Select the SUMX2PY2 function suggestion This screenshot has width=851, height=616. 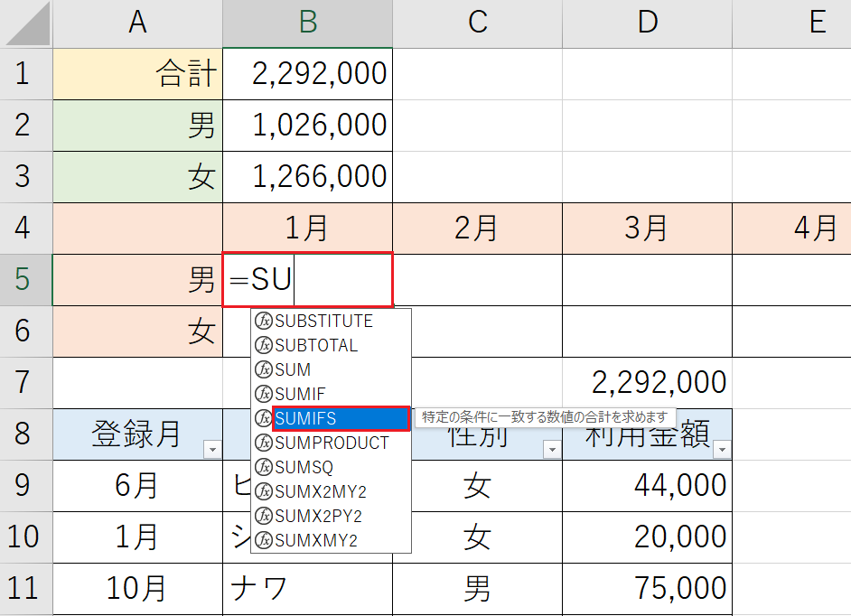click(331, 516)
